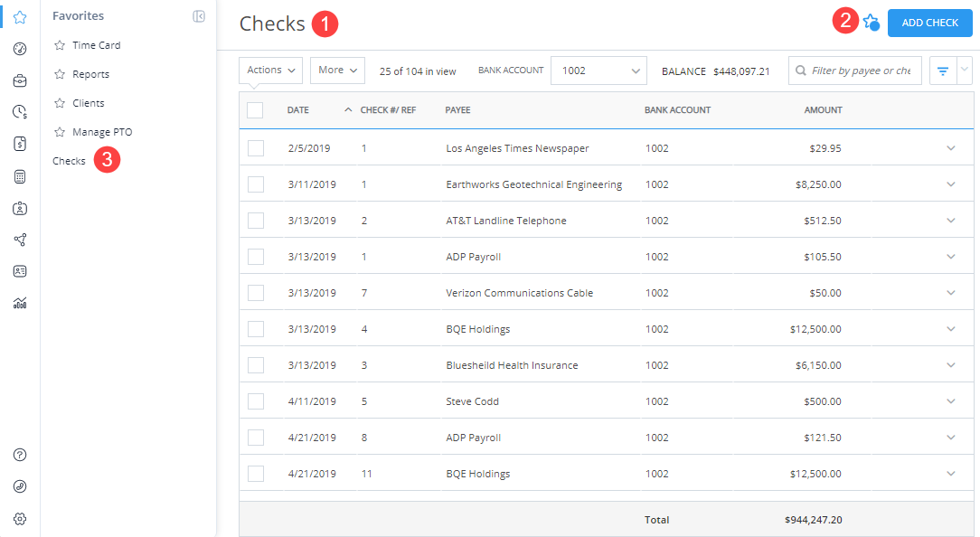Open the dashboard gauge icon in sidebar
Image resolution: width=980 pixels, height=537 pixels.
[x=20, y=49]
